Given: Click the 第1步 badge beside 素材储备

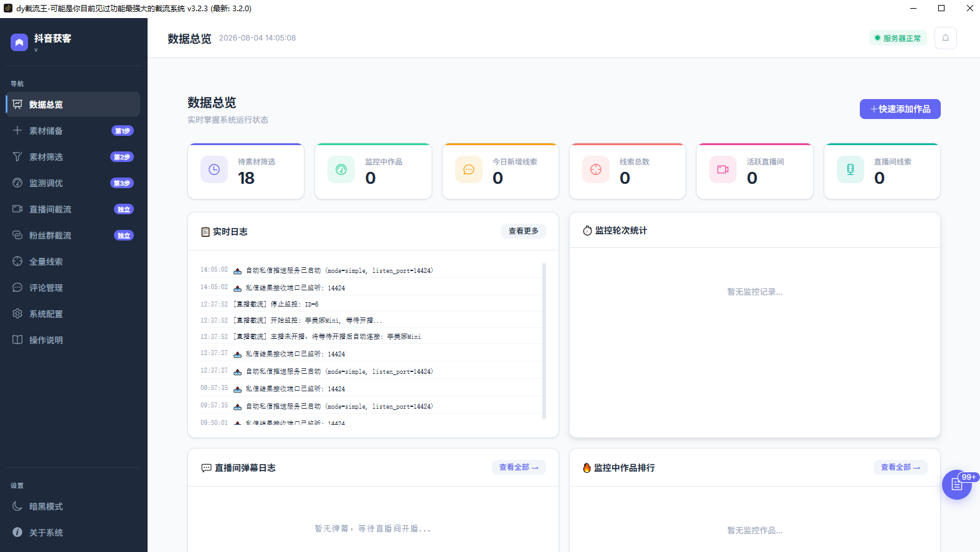Looking at the screenshot, I should (x=123, y=131).
